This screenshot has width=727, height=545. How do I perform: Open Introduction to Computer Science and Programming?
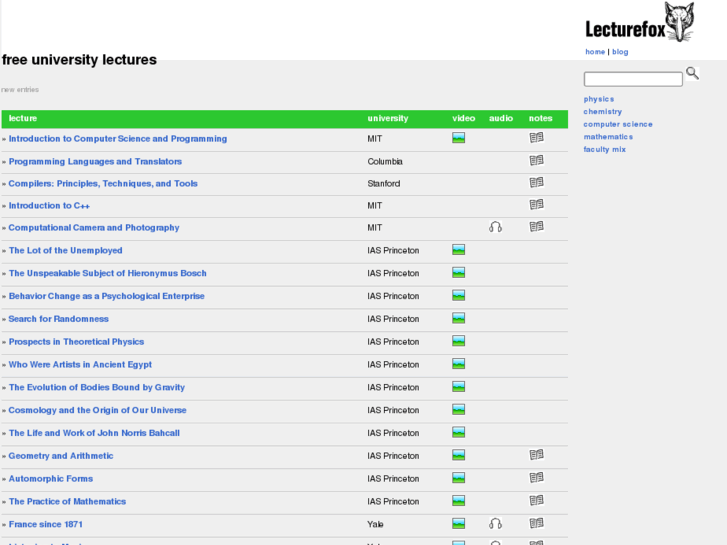118,139
